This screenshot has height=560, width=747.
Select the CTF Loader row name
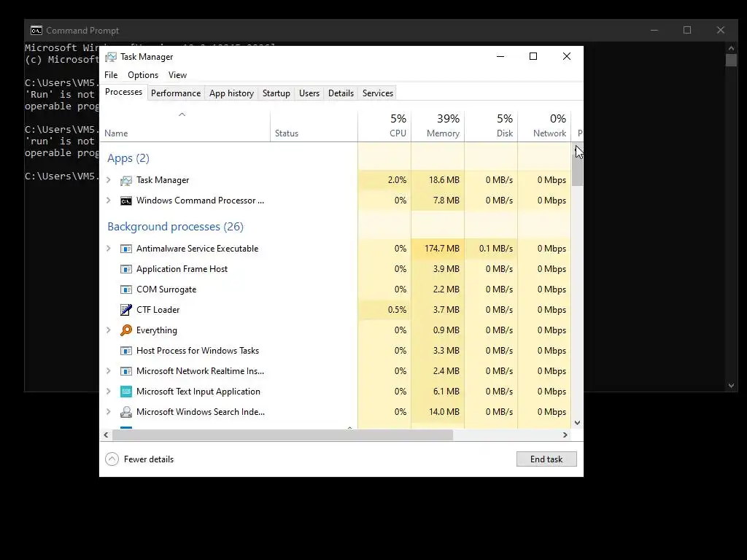pyautogui.click(x=158, y=310)
